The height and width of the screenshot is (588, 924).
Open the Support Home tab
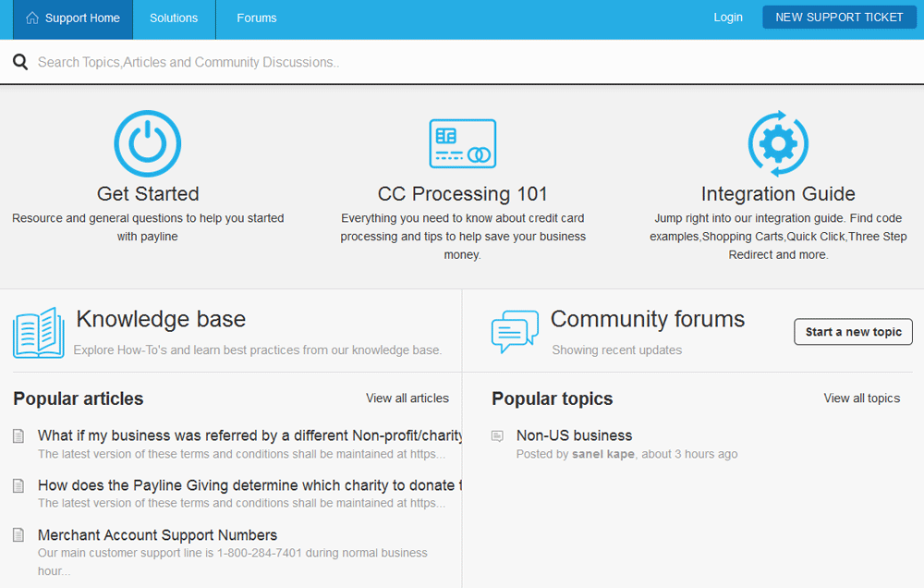(x=73, y=19)
